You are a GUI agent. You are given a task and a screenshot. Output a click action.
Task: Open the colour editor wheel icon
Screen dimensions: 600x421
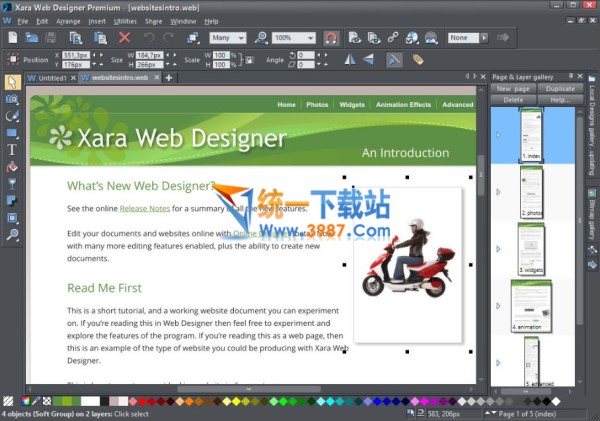point(26,401)
